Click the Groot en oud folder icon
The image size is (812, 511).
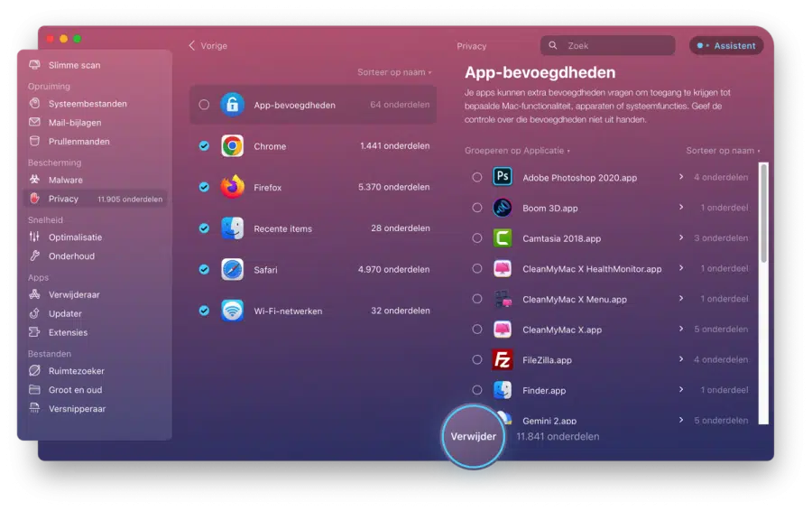34,389
